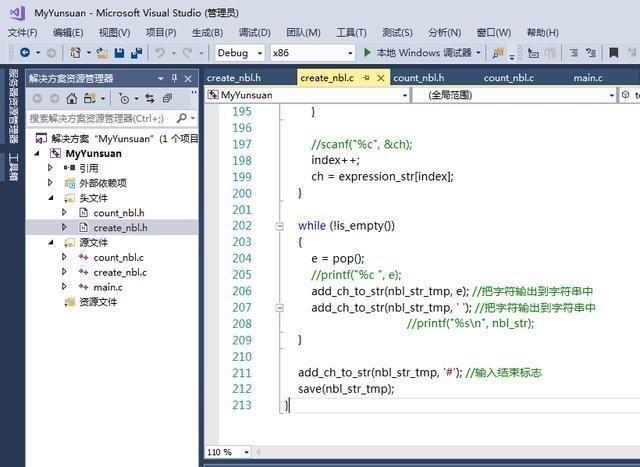640x467 pixels.
Task: Click the comment-out selected lines icon
Action: click(x=574, y=53)
